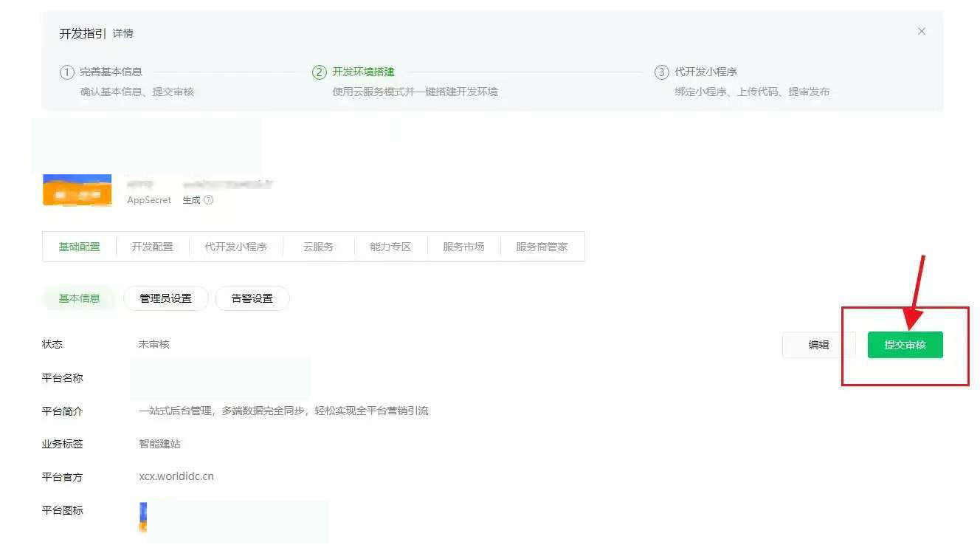Go to the 云服务 tab
This screenshot has height=559, width=980.
[x=318, y=247]
